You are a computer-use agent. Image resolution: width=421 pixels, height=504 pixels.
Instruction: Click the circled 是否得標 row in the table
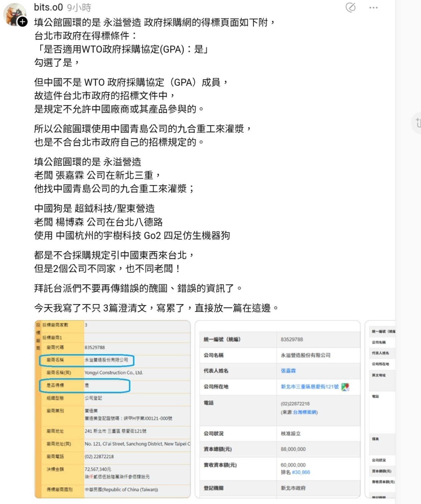[84, 386]
